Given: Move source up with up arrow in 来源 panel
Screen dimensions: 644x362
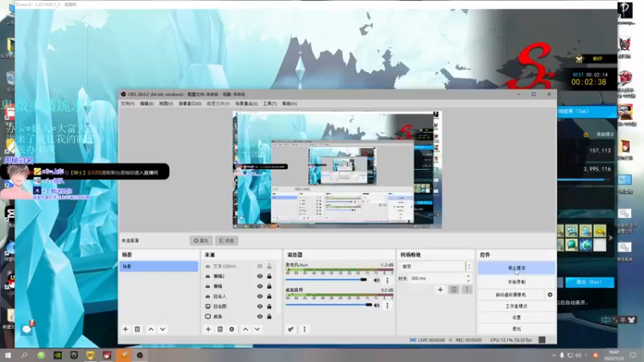Looking at the screenshot, I should 246,329.
